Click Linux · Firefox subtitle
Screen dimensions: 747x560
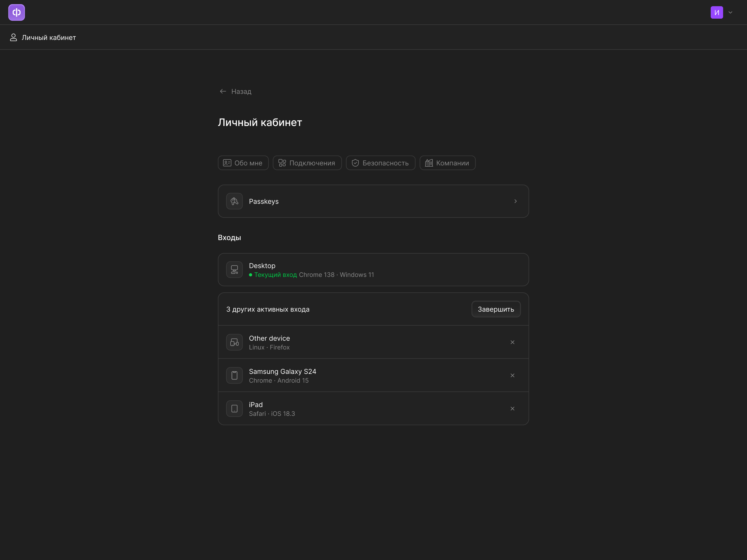coord(269,347)
